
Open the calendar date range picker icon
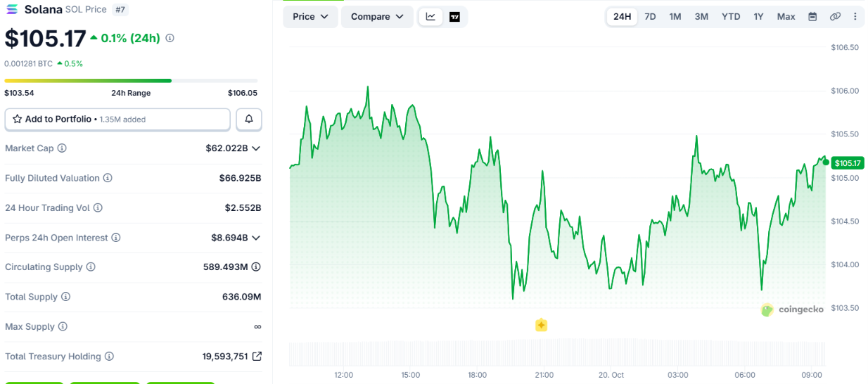pyautogui.click(x=812, y=16)
